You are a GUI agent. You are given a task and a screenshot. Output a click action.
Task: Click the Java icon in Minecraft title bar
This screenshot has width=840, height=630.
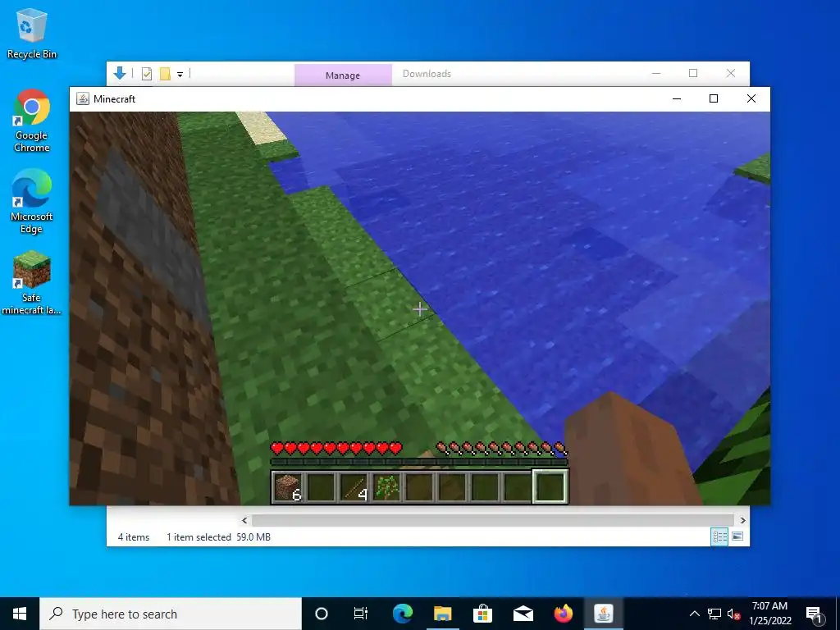[x=83, y=98]
